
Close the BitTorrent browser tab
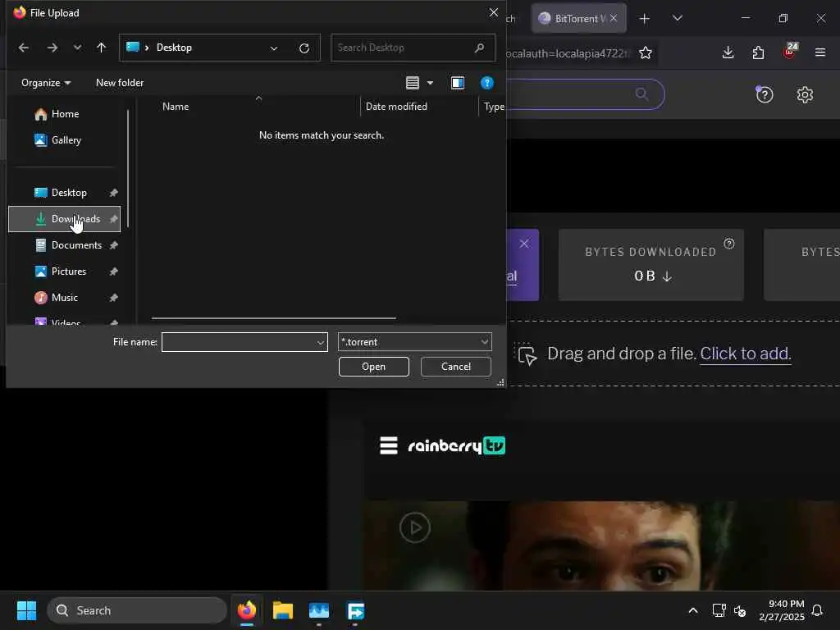coord(614,18)
